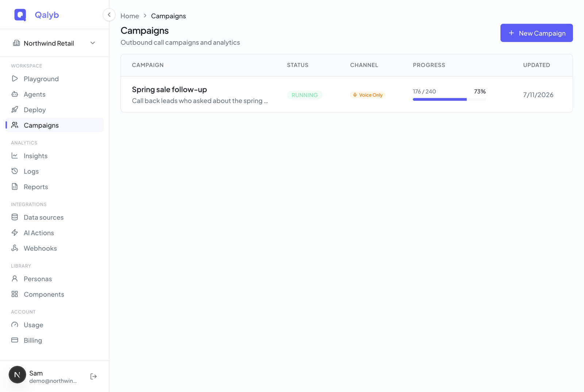The height and width of the screenshot is (392, 584).
Task: Open the Spring sale follow-up campaign
Action: (169, 89)
